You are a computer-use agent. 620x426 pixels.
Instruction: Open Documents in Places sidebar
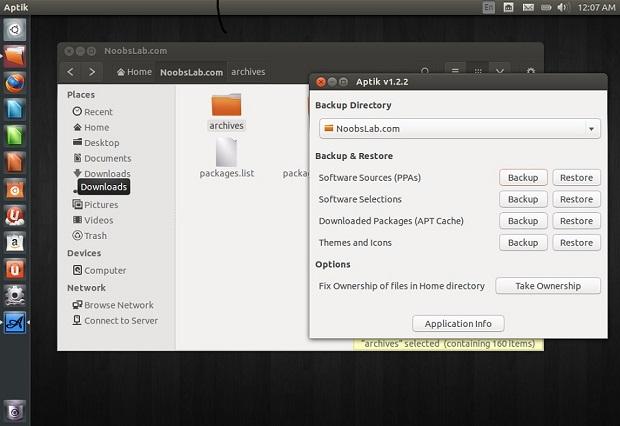click(102, 158)
